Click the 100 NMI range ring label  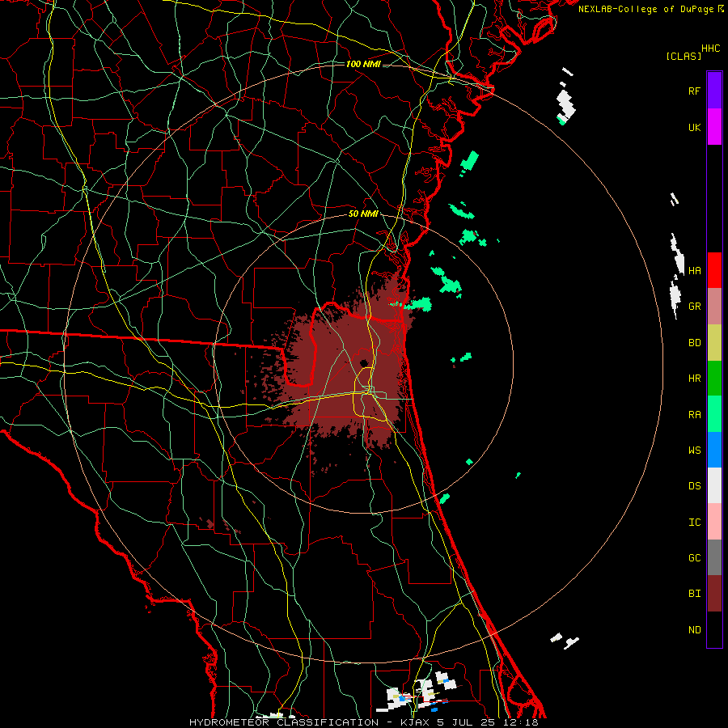click(363, 64)
